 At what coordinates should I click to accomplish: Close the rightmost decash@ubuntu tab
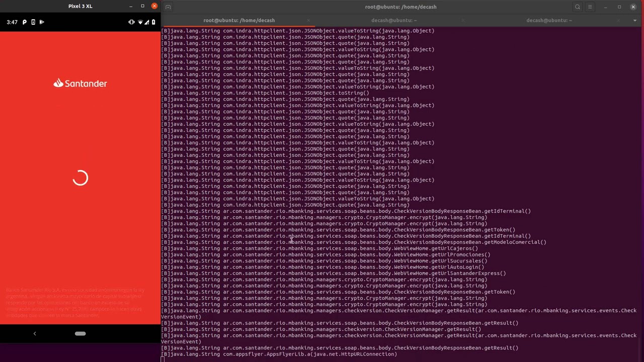pyautogui.click(x=618, y=21)
